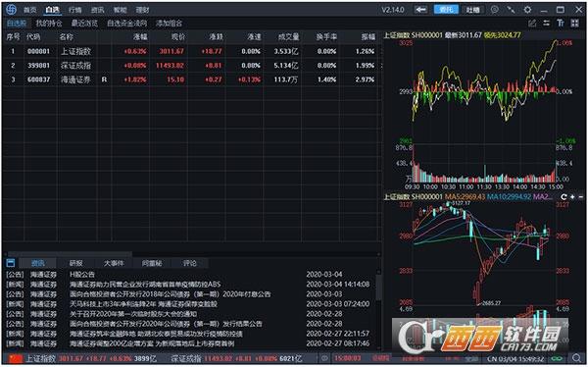The height and width of the screenshot is (367, 588).
Task: Click stock code 600837
Action: tap(38, 79)
